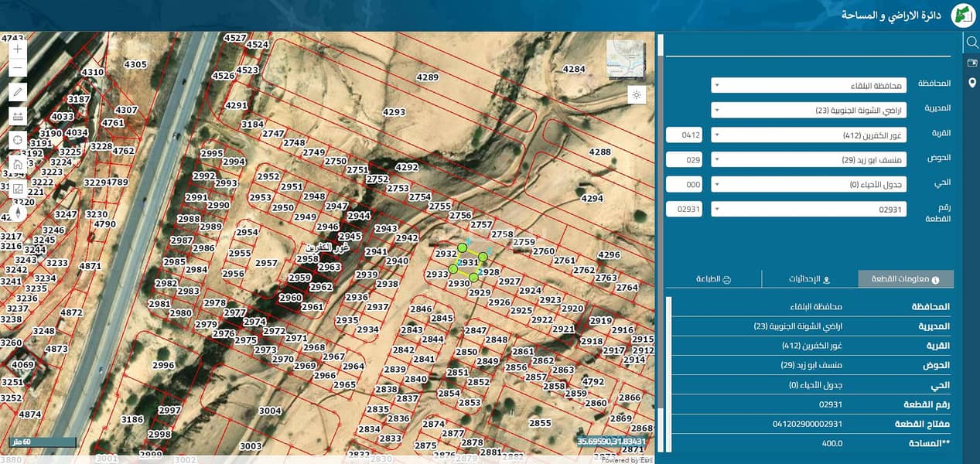Reset map orientation with compass

coord(18,212)
